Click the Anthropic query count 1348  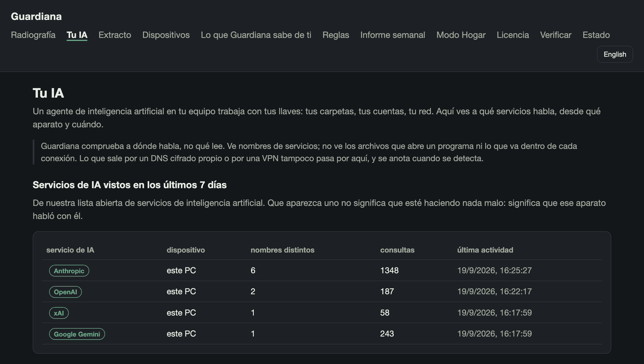390,270
